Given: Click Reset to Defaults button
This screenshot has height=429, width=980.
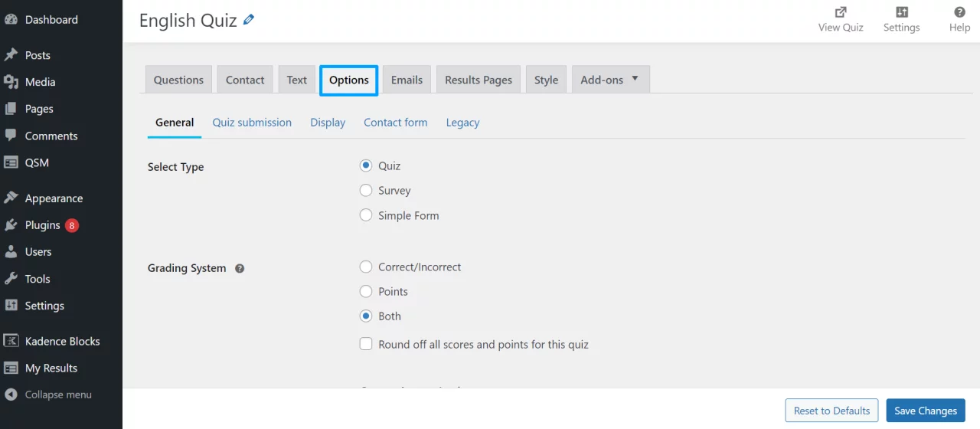Looking at the screenshot, I should tap(831, 411).
